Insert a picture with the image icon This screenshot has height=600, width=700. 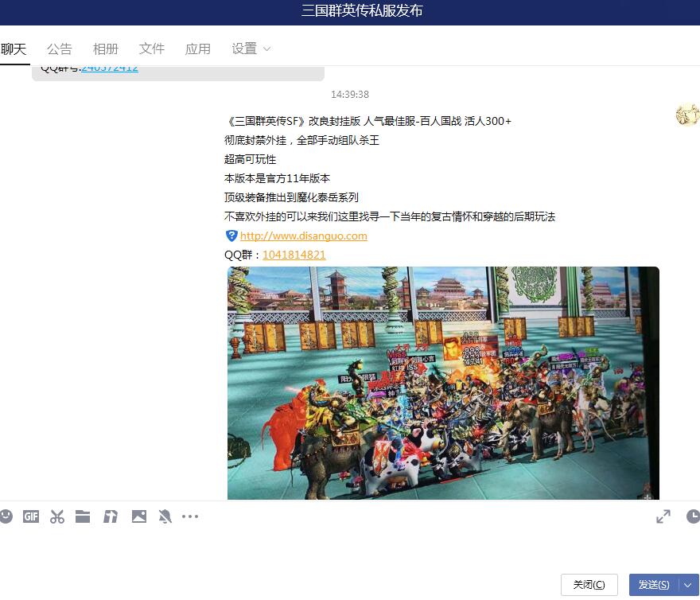[x=139, y=516]
